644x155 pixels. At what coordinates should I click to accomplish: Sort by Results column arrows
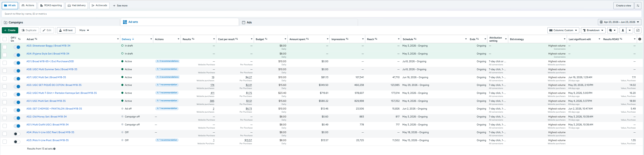point(193,39)
